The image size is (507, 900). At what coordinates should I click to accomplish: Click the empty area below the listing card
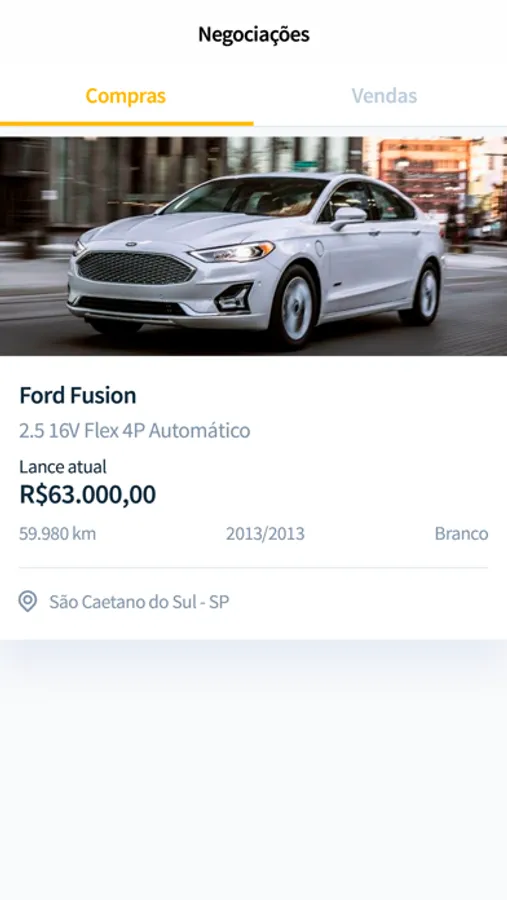tap(253, 769)
